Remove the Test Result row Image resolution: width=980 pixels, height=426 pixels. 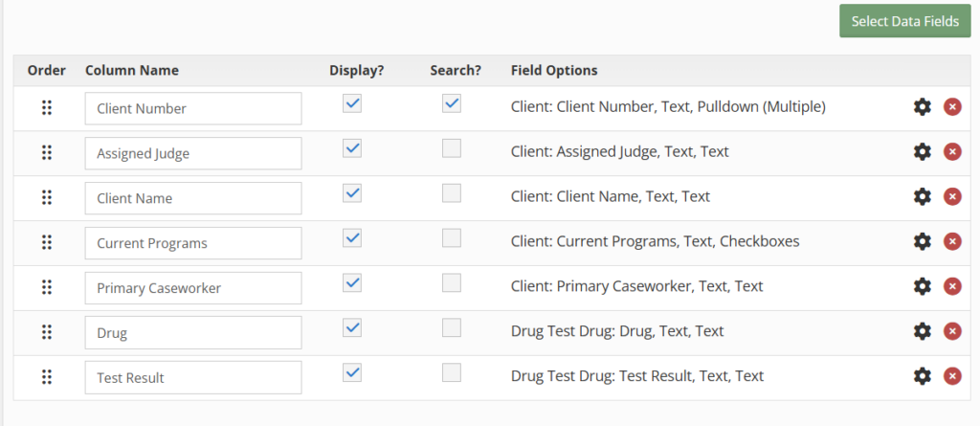[952, 376]
